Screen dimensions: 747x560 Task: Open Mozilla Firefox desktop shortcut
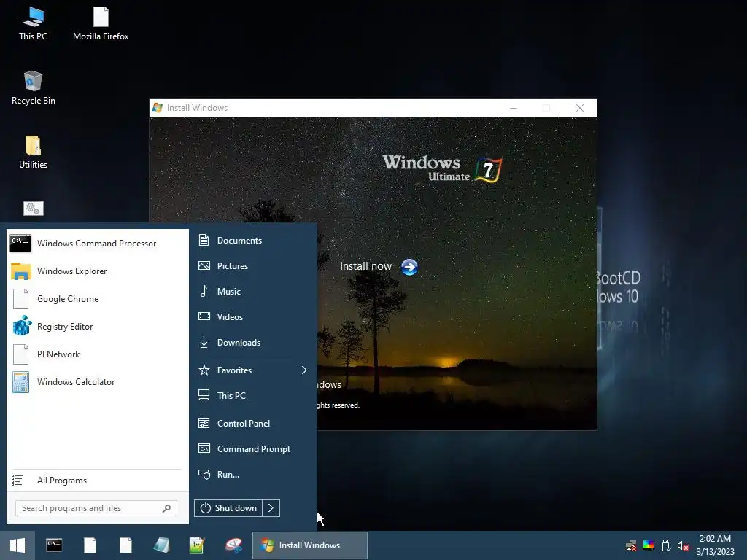(101, 24)
